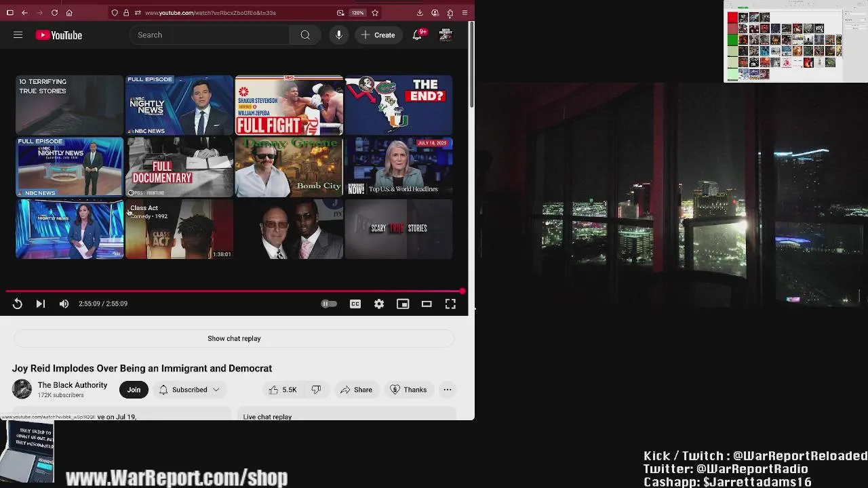Click the Join membership button
Image resolution: width=868 pixels, height=488 pixels.
[134, 390]
